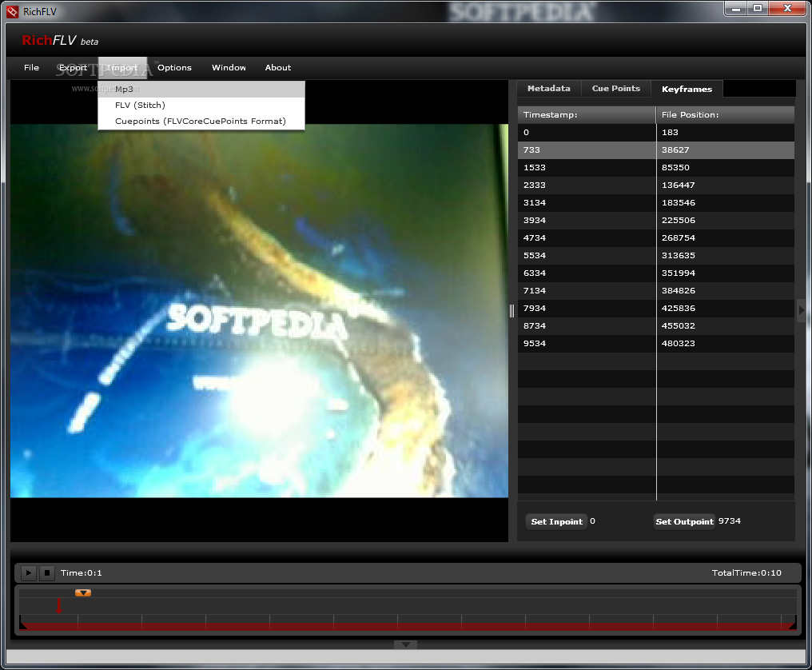Image resolution: width=812 pixels, height=670 pixels.
Task: Choose FLV (Stitch) import option
Action: click(x=201, y=106)
